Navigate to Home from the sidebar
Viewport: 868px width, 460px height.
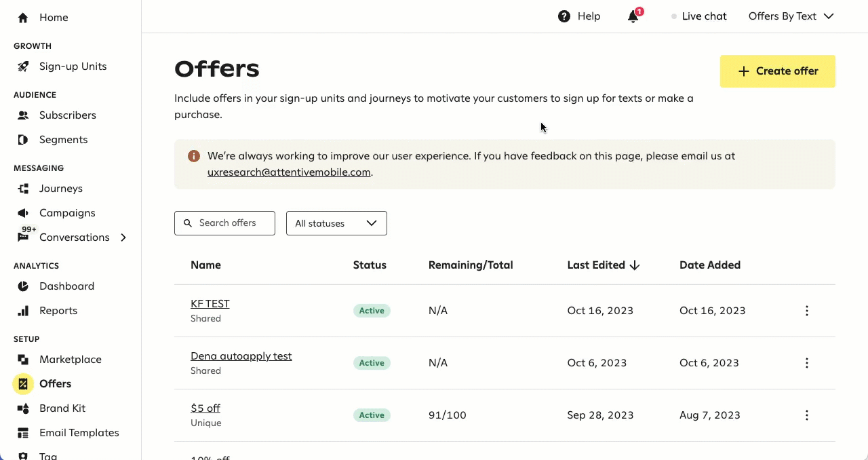click(54, 17)
